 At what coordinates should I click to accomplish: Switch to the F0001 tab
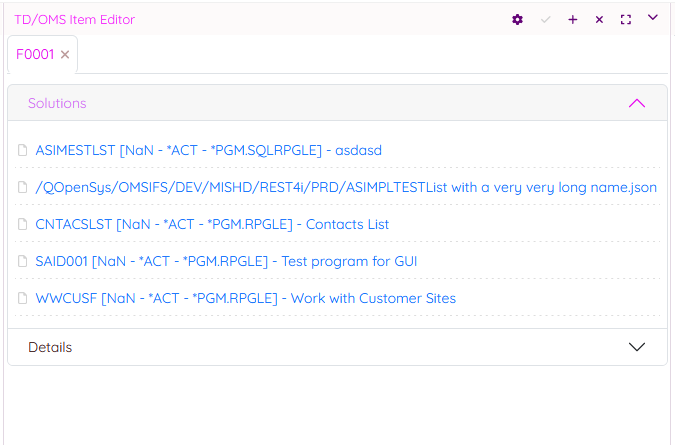(x=35, y=54)
